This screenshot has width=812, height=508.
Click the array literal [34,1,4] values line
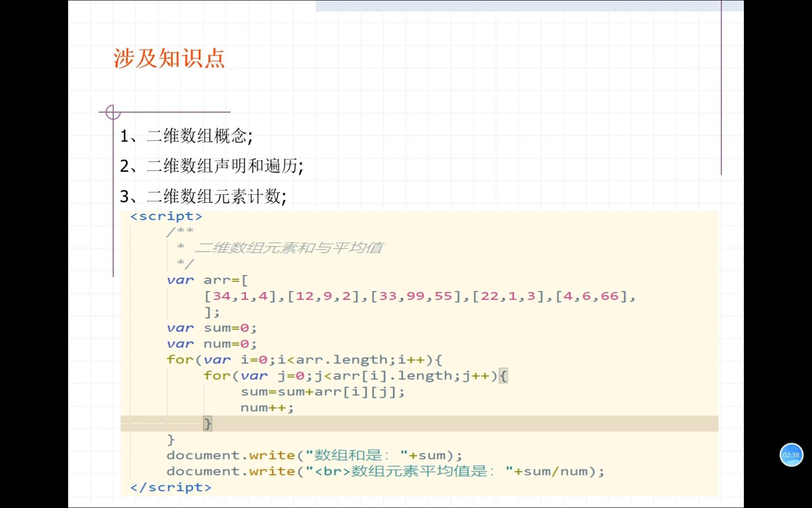420,296
